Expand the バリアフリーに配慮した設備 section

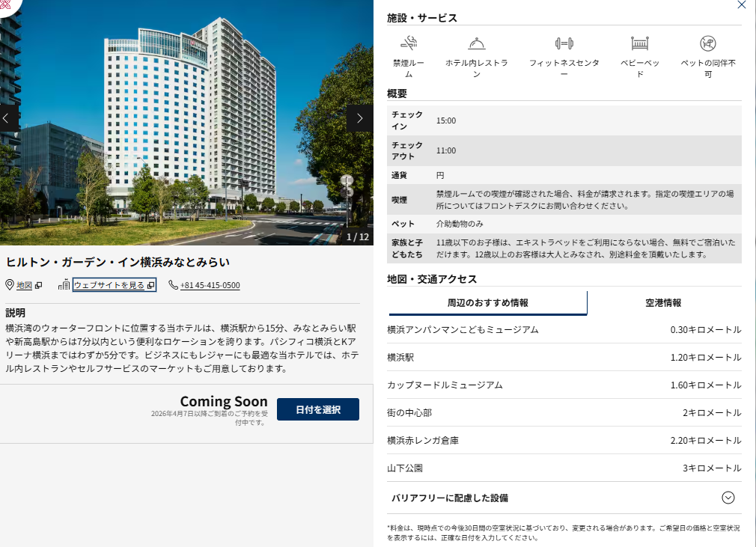coord(564,498)
